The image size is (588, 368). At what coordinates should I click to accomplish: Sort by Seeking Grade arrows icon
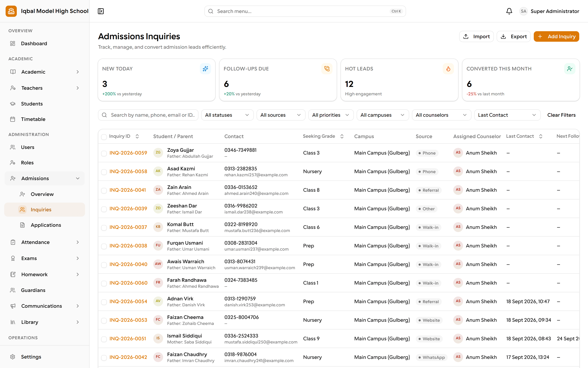click(x=342, y=136)
